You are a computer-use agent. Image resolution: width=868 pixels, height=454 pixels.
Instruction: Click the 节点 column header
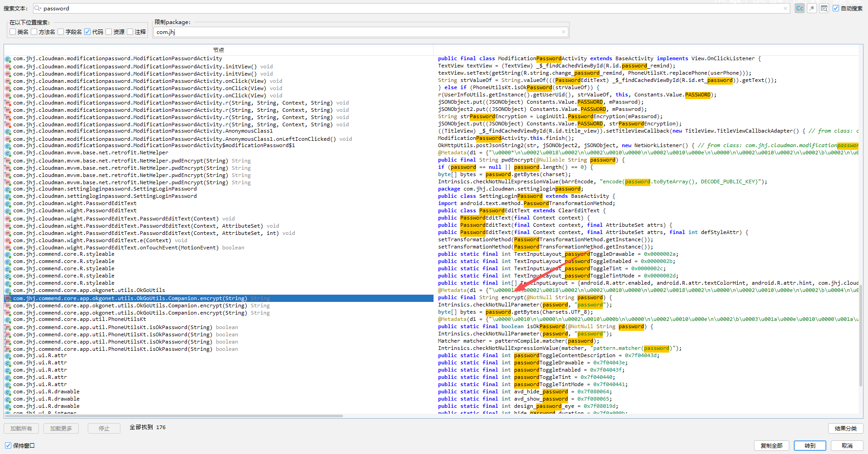point(219,50)
